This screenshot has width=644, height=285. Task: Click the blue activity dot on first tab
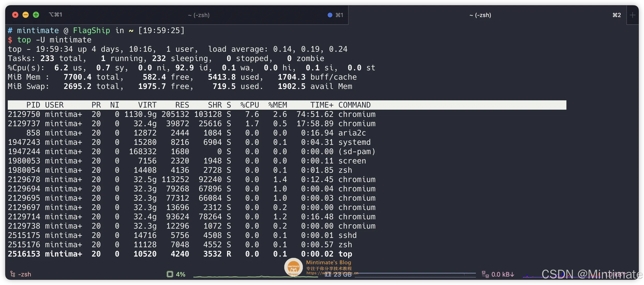(x=330, y=15)
